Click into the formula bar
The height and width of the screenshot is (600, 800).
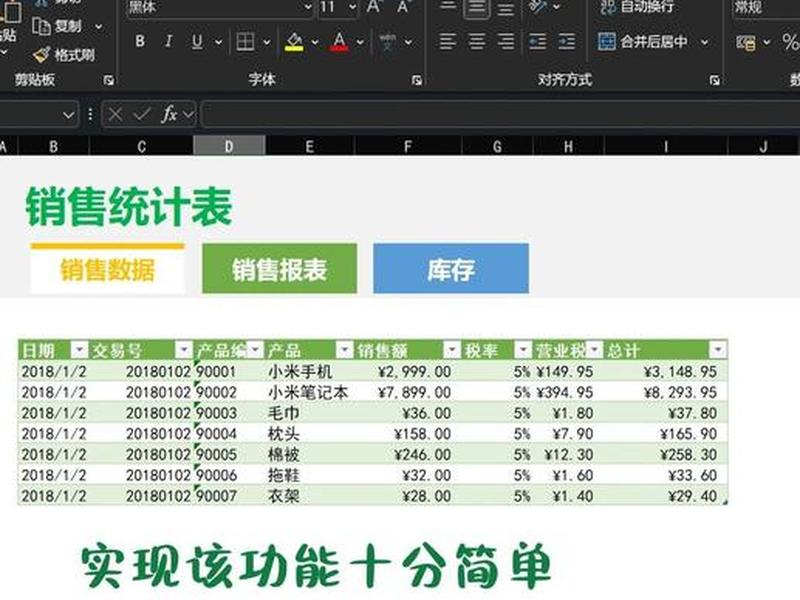point(501,114)
